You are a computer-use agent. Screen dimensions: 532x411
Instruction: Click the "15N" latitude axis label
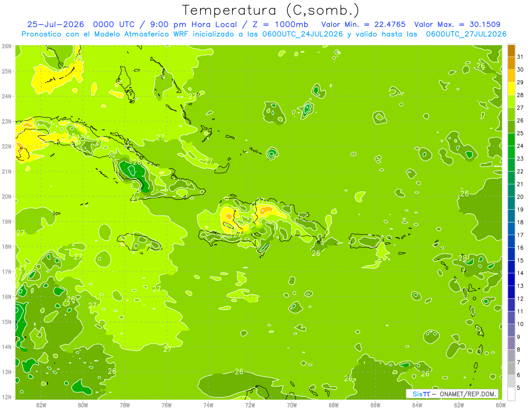pos(7,322)
